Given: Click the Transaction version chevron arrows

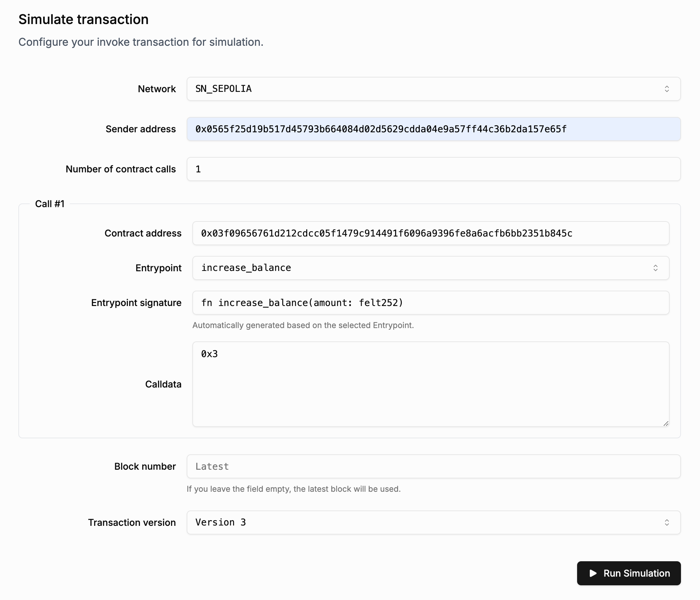Looking at the screenshot, I should (x=667, y=522).
